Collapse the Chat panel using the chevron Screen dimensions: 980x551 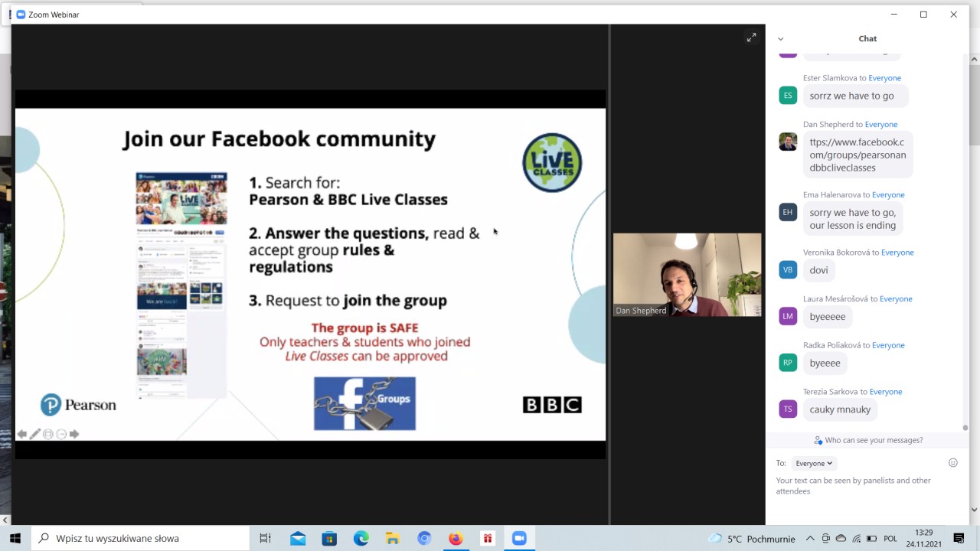click(780, 39)
